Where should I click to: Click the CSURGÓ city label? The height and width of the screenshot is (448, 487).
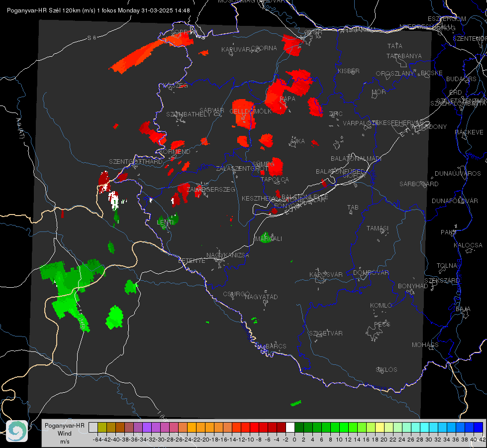236,294
